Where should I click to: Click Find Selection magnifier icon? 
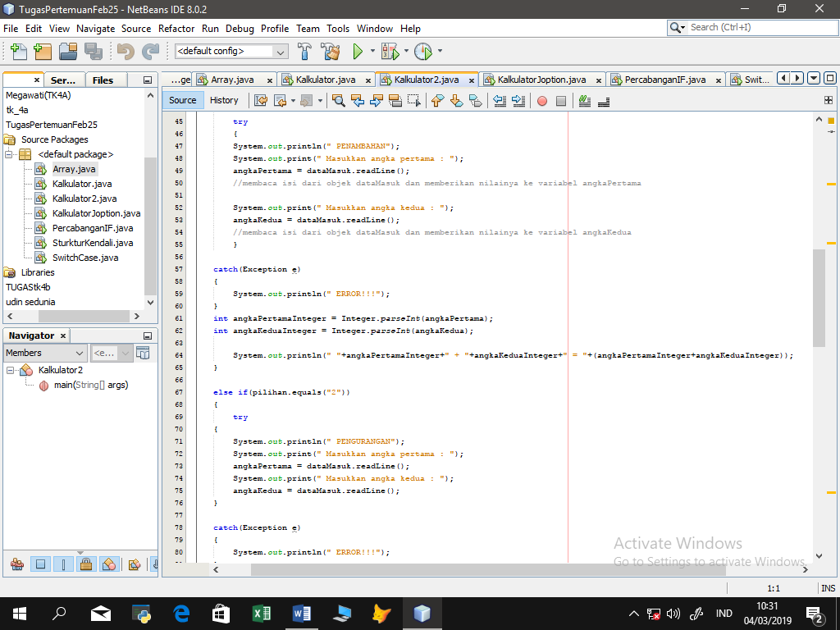point(339,100)
